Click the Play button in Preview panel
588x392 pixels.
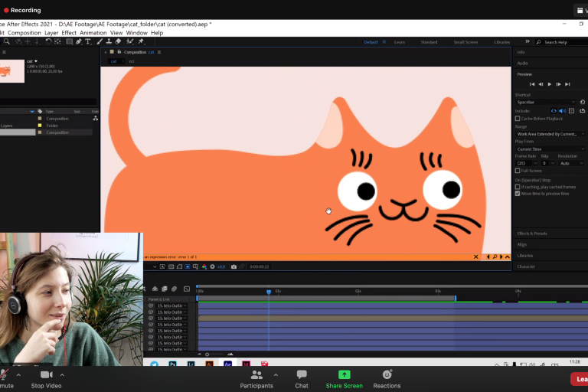(x=549, y=83)
